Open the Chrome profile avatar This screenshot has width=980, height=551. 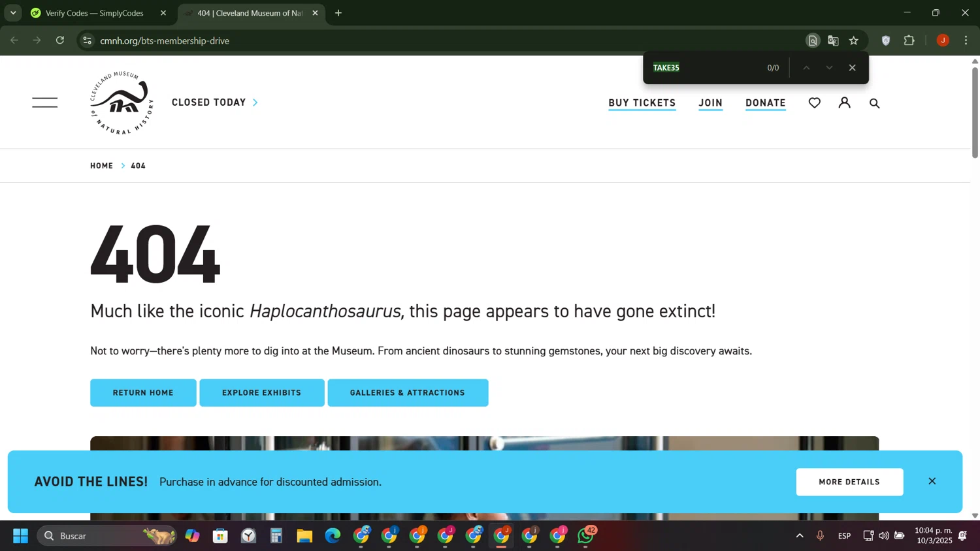tap(943, 40)
